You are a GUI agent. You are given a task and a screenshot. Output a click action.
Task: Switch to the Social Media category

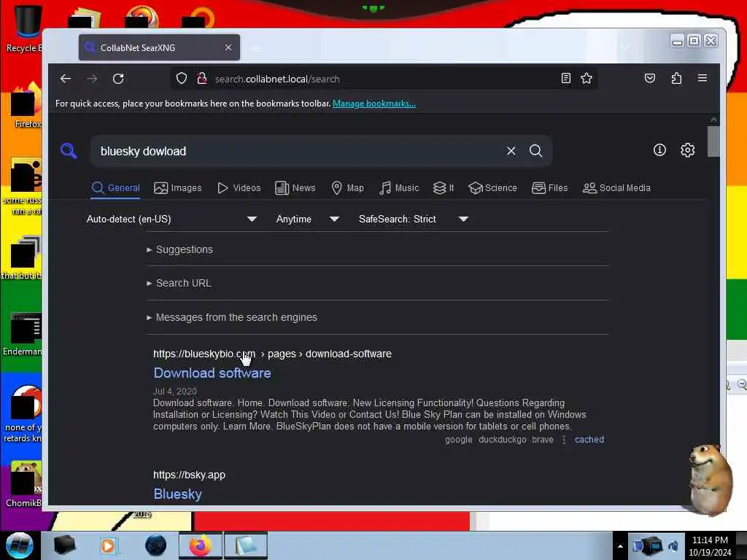tap(616, 188)
